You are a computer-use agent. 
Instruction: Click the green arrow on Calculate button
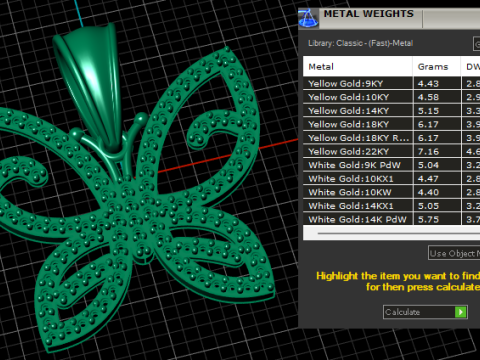tap(461, 312)
